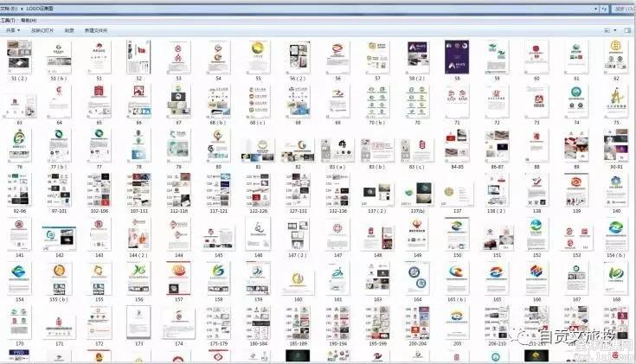Select the file labeled 102-106
Image resolution: width=636 pixels, height=364 pixels.
point(99,189)
